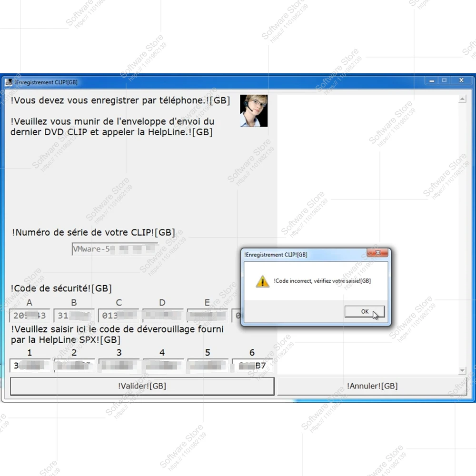Click the application icon in the title bar
The width and height of the screenshot is (476, 476).
(9, 82)
